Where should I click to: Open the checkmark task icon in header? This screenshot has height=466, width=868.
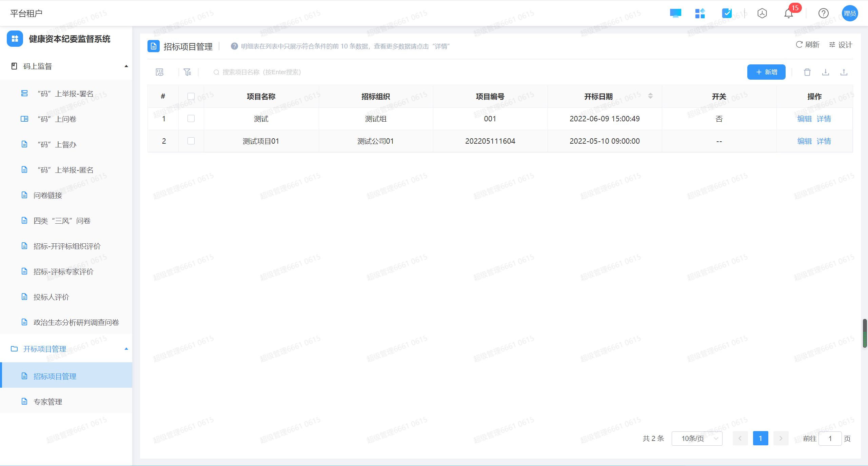point(727,14)
